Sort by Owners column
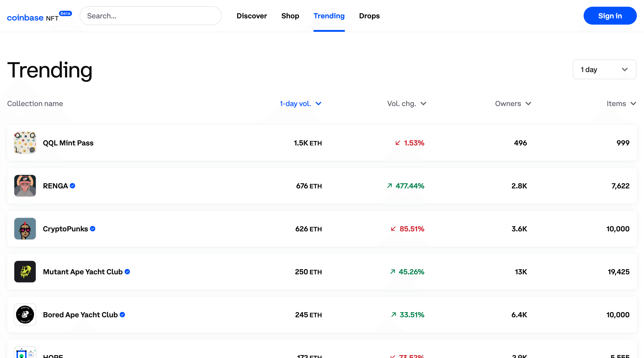The width and height of the screenshot is (644, 358). (513, 104)
